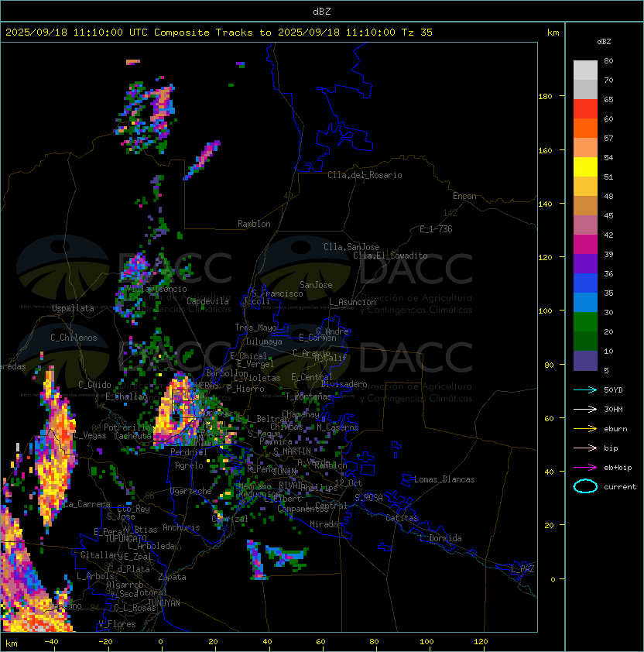Image resolution: width=644 pixels, height=652 pixels.
Task: Click the 'Agrelo' place label
Action: coord(189,465)
